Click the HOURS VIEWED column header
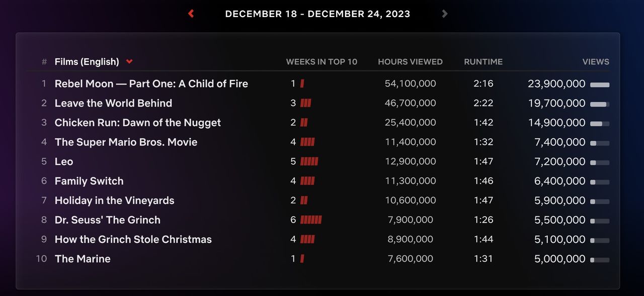The width and height of the screenshot is (644, 296). coord(410,62)
